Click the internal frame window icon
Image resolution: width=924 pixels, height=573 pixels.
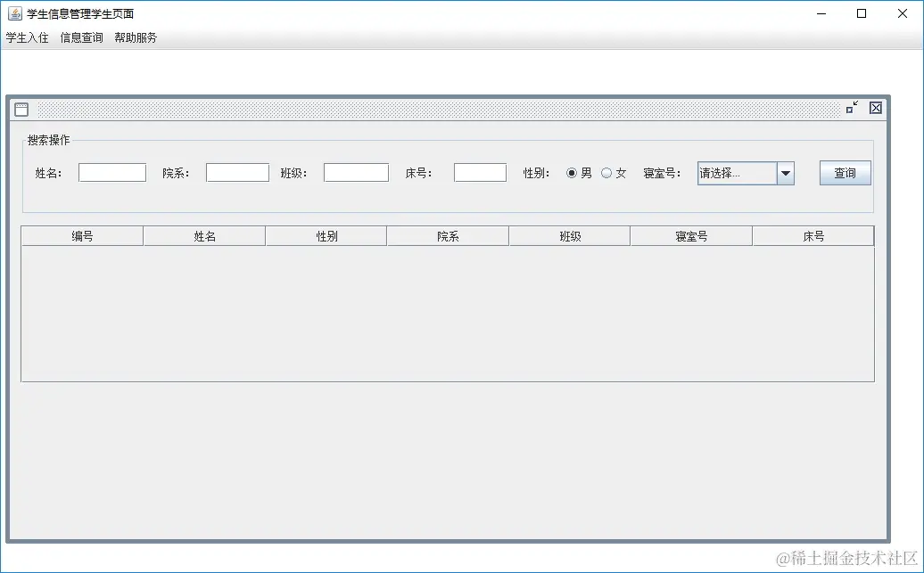pos(20,109)
